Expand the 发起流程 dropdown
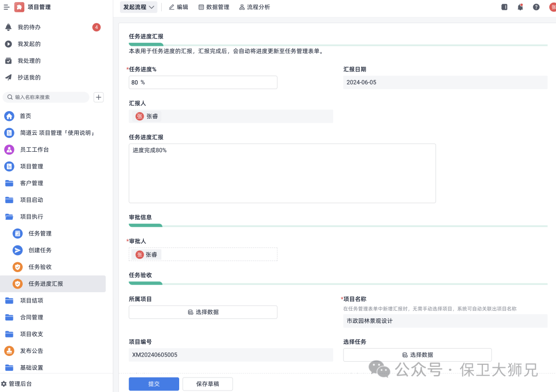Image resolution: width=556 pixels, height=392 pixels. click(138, 7)
